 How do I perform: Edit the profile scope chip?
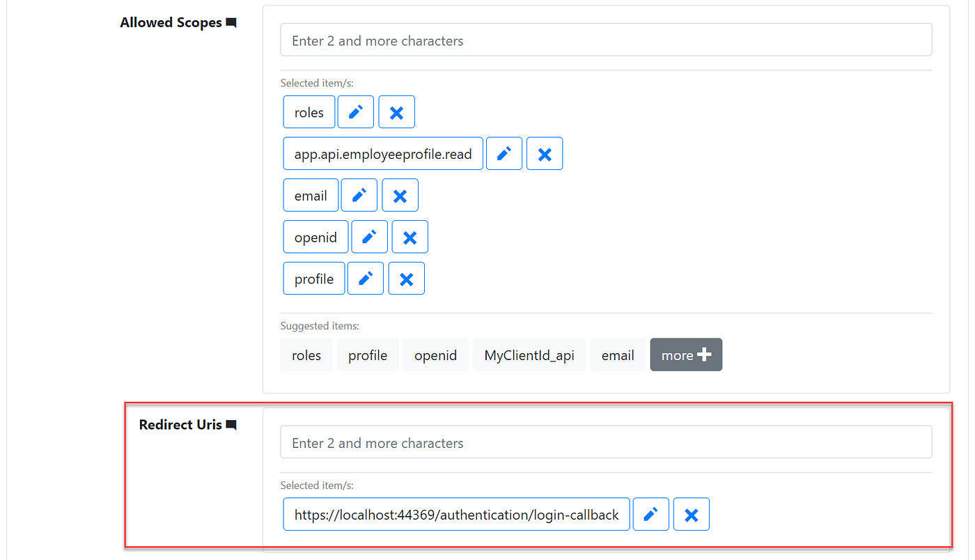[365, 278]
